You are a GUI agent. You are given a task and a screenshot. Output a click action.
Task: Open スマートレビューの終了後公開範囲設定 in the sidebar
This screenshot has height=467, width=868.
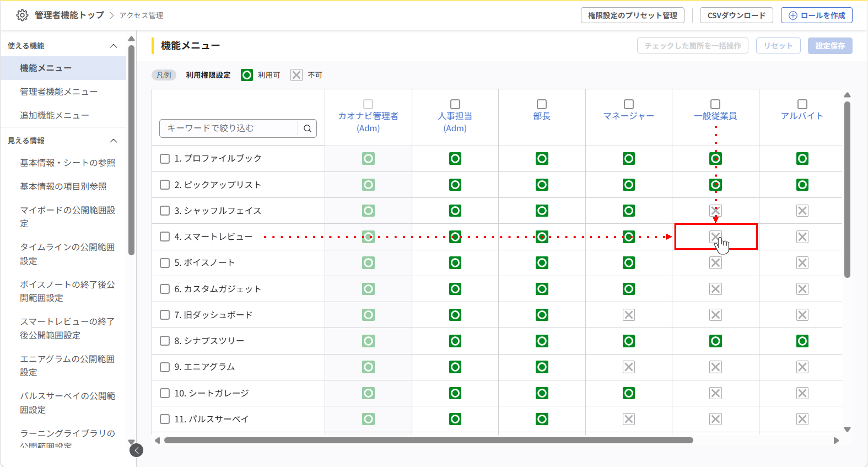click(x=67, y=328)
